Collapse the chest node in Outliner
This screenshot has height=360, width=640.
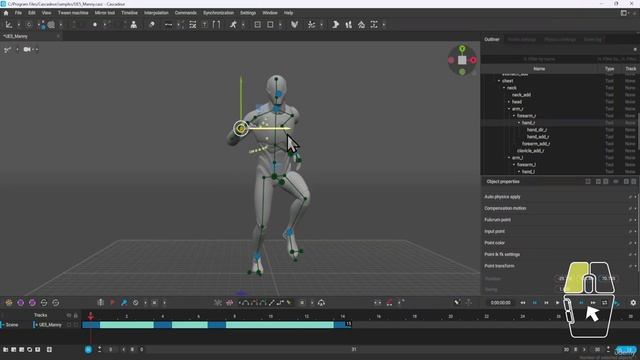(x=499, y=81)
